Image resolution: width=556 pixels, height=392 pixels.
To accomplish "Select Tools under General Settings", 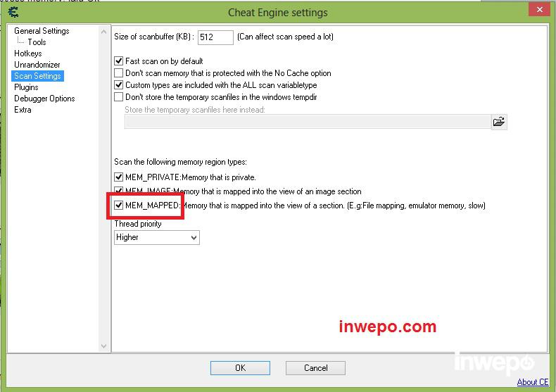I will click(x=37, y=42).
